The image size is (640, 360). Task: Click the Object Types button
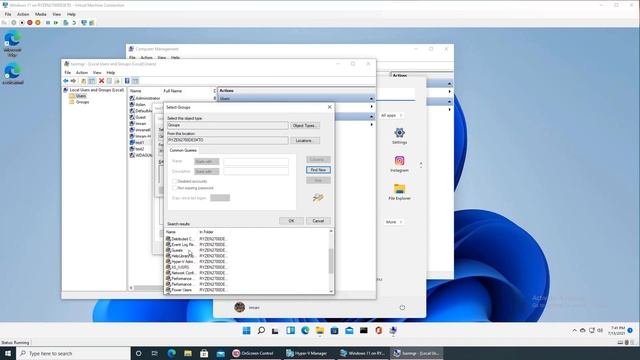(x=304, y=126)
